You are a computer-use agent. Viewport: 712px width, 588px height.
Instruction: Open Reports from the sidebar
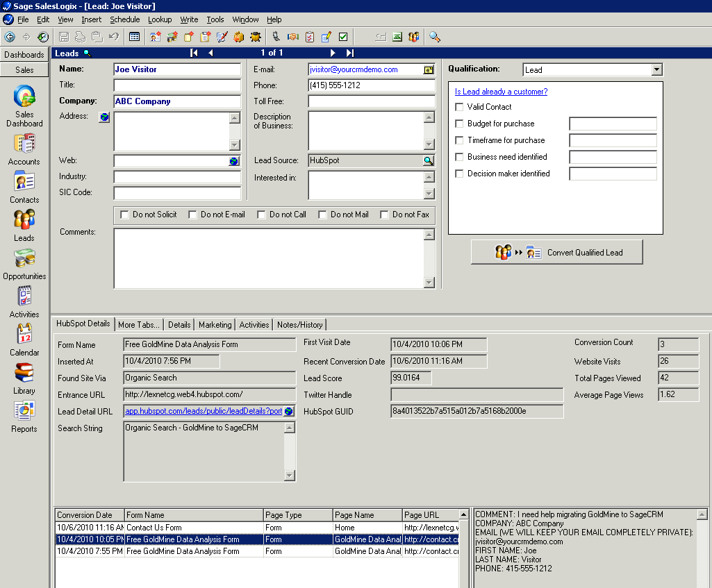(24, 417)
